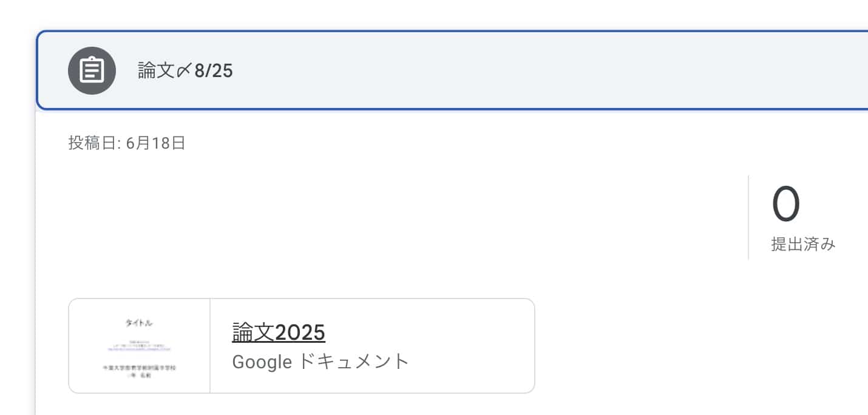The height and width of the screenshot is (415, 868).
Task: Click the 〆 symbol in the assignment title
Action: (x=185, y=71)
